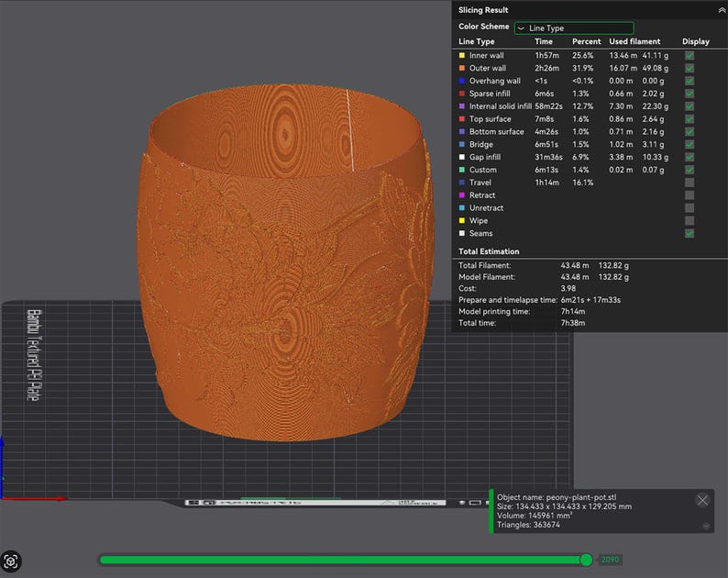The image size is (728, 578).
Task: Toggle Bridge display checkbox
Action: (x=689, y=145)
